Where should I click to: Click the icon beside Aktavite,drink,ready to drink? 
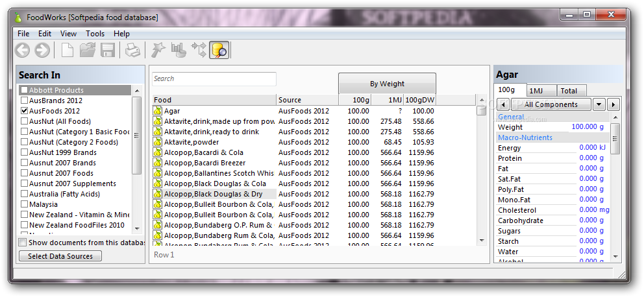click(x=158, y=132)
